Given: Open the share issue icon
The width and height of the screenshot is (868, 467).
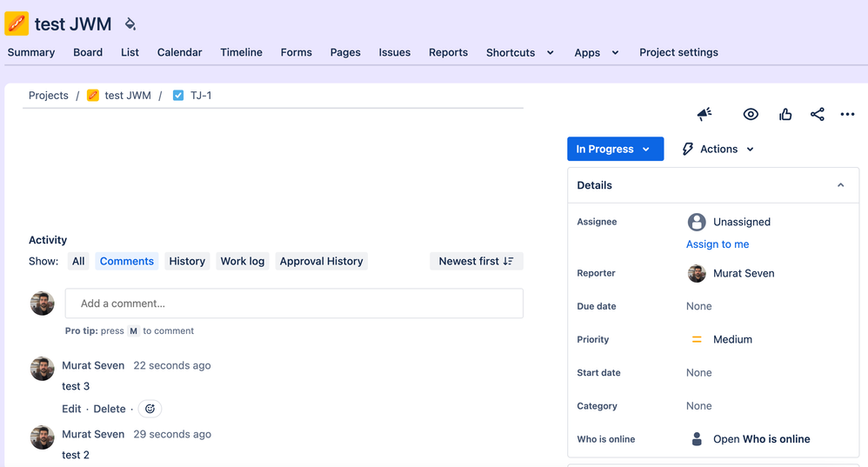Looking at the screenshot, I should point(817,114).
